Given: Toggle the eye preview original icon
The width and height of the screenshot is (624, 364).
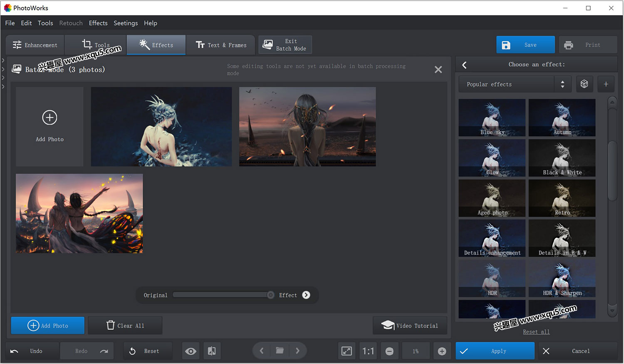Looking at the screenshot, I should [191, 351].
